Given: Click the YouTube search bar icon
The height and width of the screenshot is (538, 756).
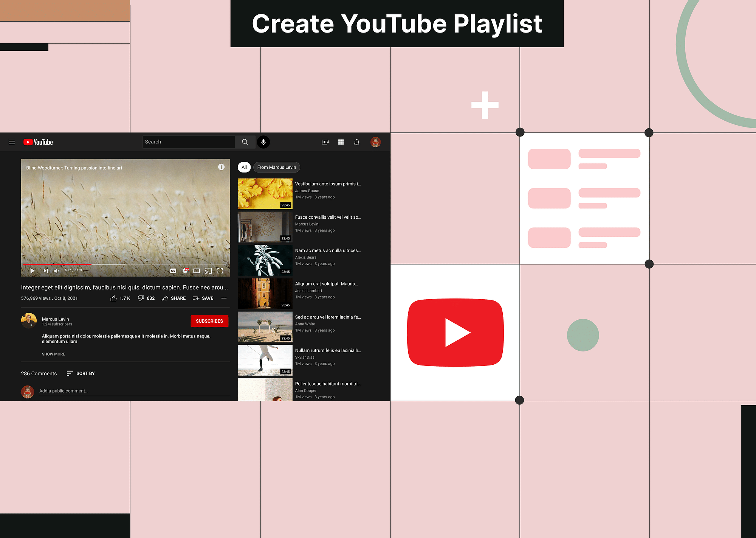Looking at the screenshot, I should coord(244,142).
